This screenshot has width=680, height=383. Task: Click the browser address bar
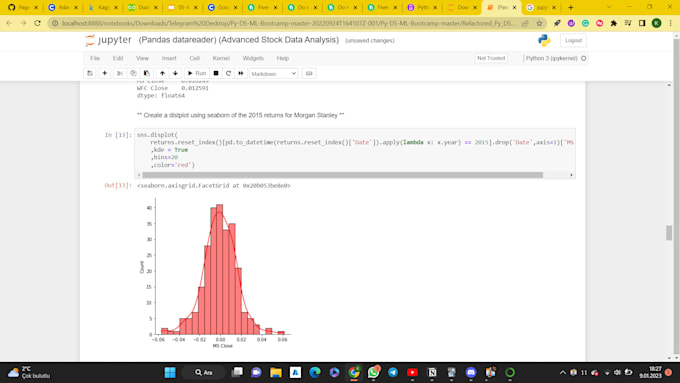288,23
